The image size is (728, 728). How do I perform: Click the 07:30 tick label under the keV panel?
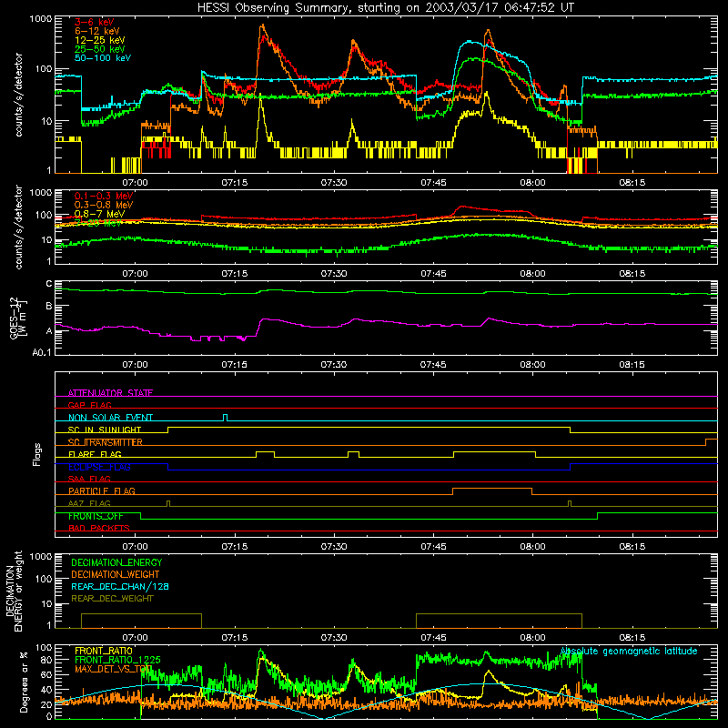tap(334, 183)
